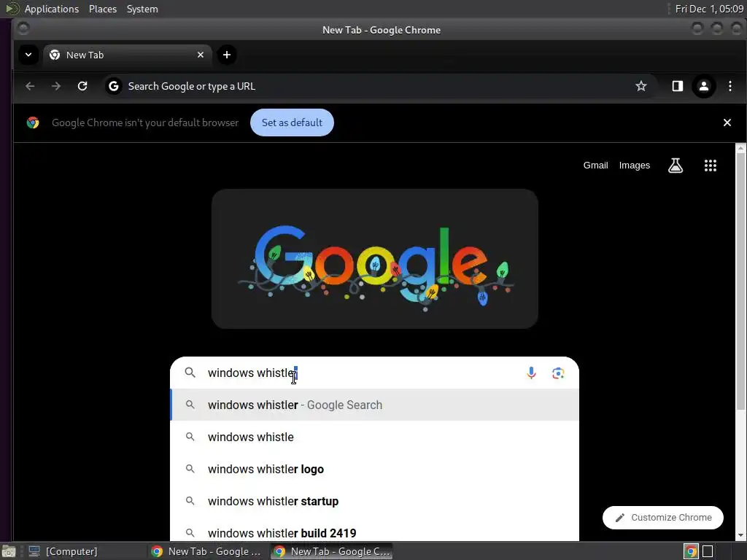Select the 'windows whistle' suggestion
The image size is (747, 560).
[374, 437]
